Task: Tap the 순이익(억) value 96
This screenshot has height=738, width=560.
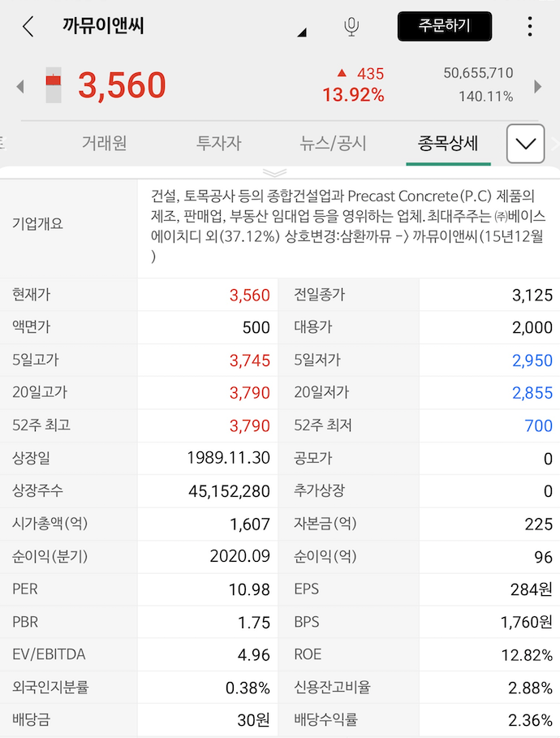Action: tap(543, 557)
